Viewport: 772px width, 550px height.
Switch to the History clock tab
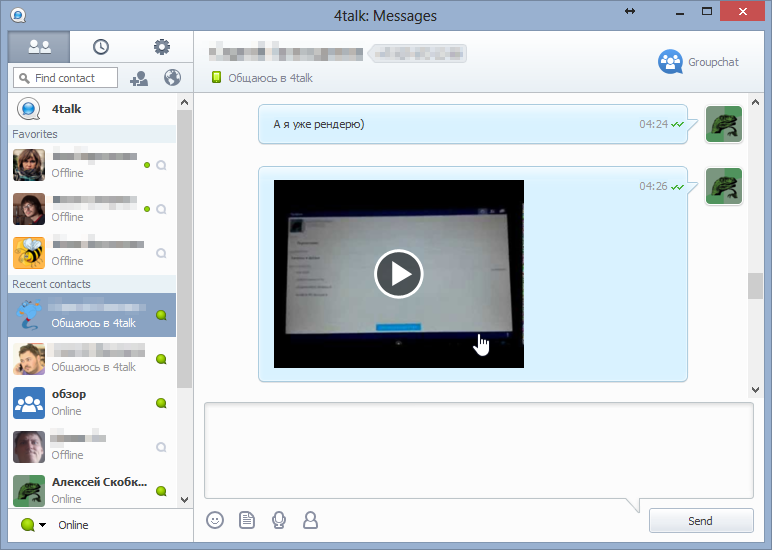pos(101,47)
